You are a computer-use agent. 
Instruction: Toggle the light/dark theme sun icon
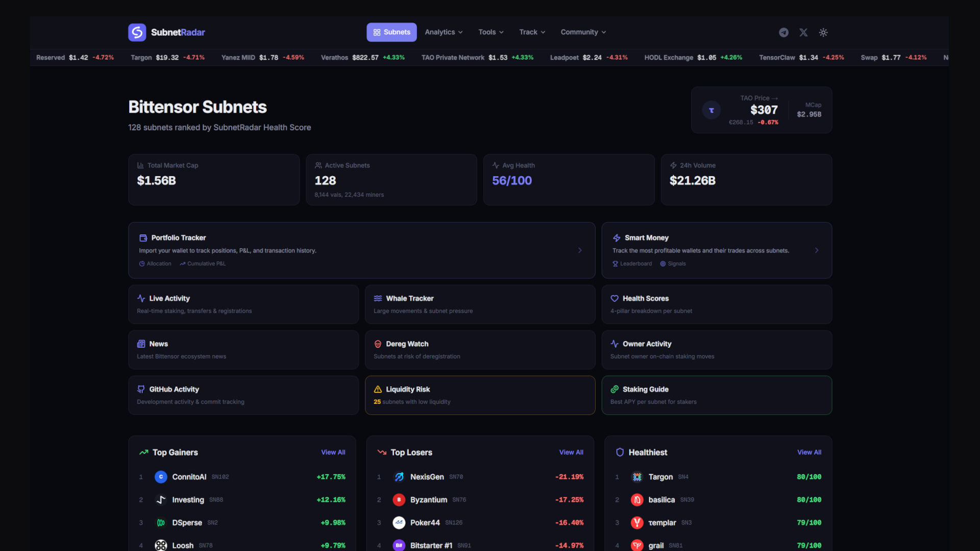(x=823, y=33)
